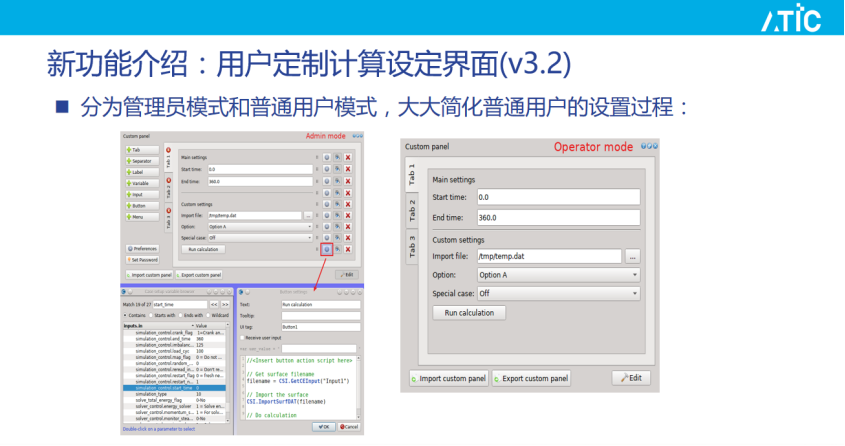
Task: Click Edit button in Operator mode panel
Action: coord(631,378)
